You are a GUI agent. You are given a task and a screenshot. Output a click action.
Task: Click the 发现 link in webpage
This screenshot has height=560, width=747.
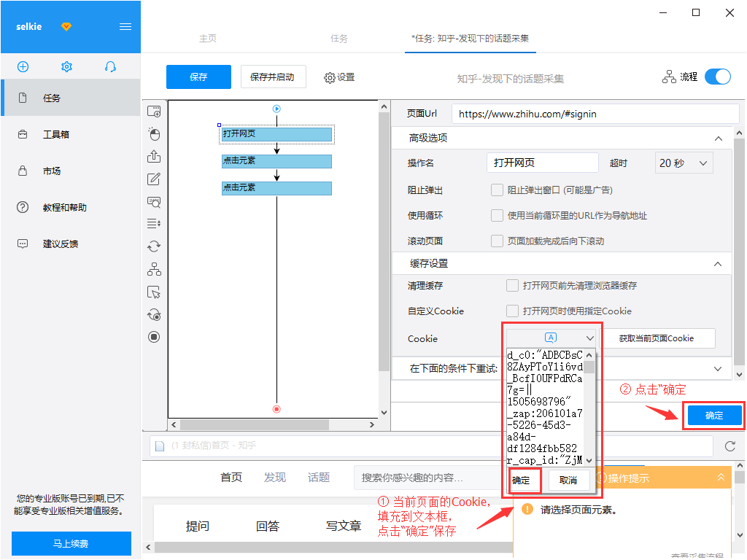coord(275,477)
